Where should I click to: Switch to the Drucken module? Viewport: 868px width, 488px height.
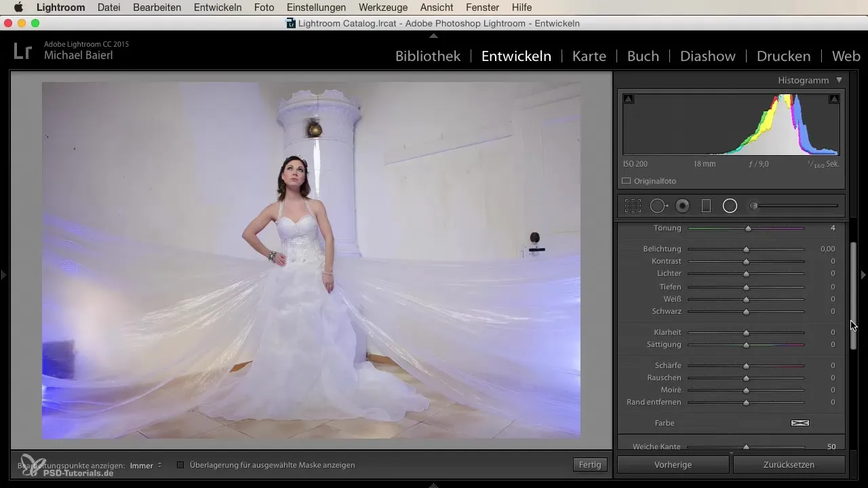[x=783, y=56]
